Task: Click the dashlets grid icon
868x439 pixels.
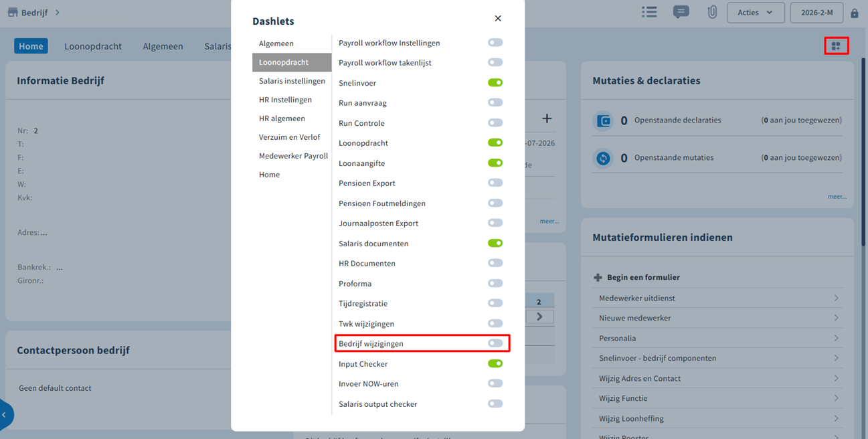Action: click(x=836, y=46)
